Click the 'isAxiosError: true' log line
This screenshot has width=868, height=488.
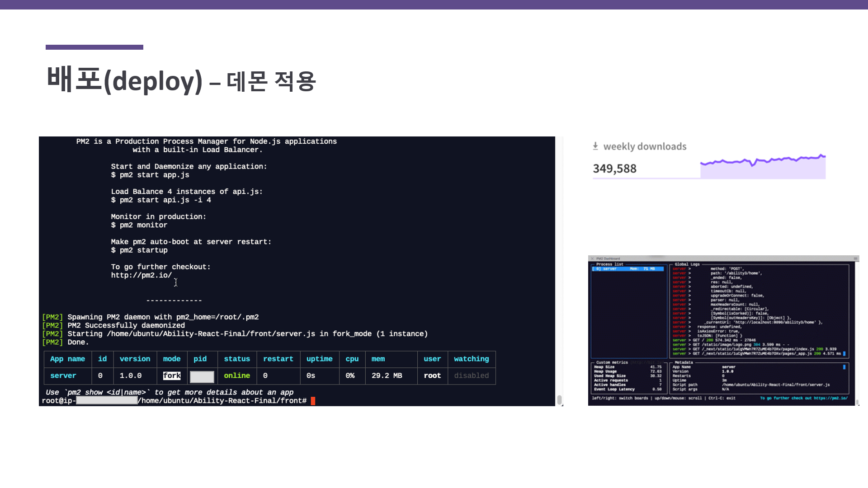point(705,331)
